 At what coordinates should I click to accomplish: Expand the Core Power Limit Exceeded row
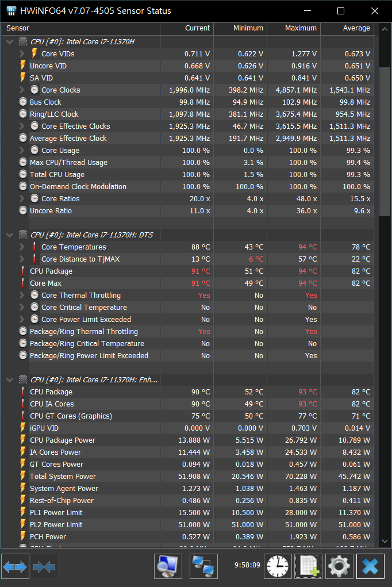pyautogui.click(x=22, y=319)
